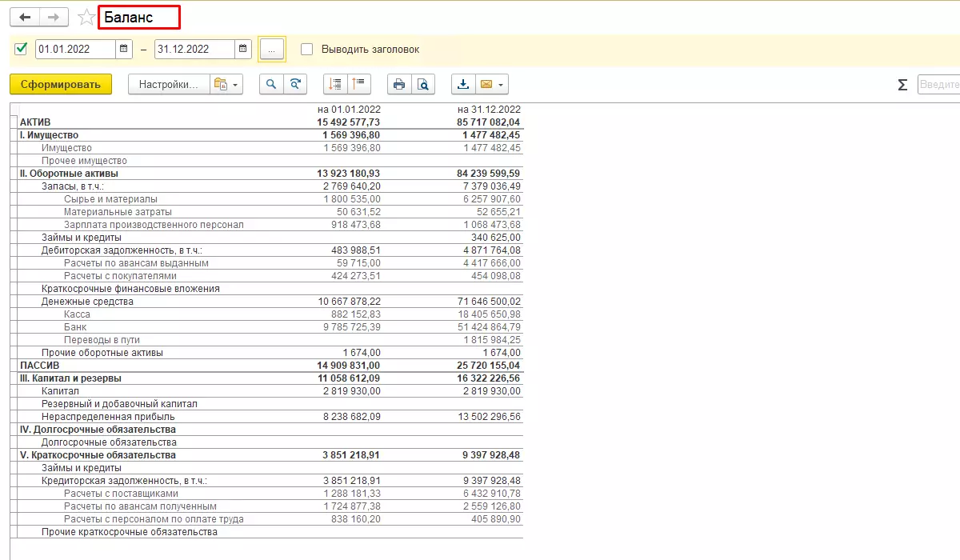Click the Сформировать button
960x560 pixels.
tap(61, 84)
